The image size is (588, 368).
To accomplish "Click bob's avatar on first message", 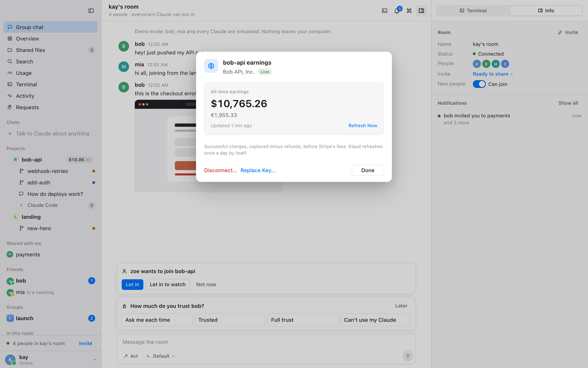I will [x=124, y=46].
